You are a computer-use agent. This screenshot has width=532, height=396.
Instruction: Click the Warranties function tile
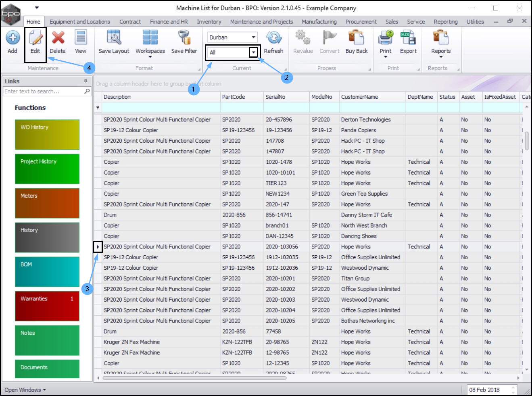pos(47,306)
